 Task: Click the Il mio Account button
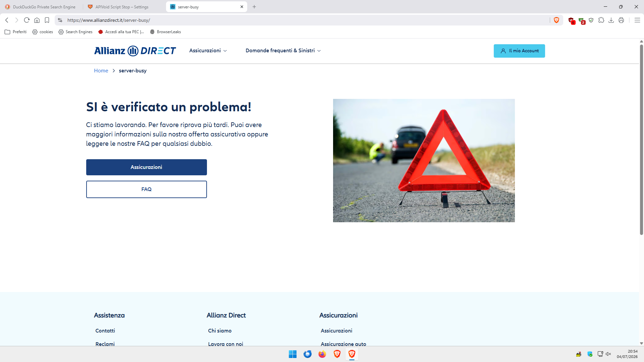(x=519, y=51)
